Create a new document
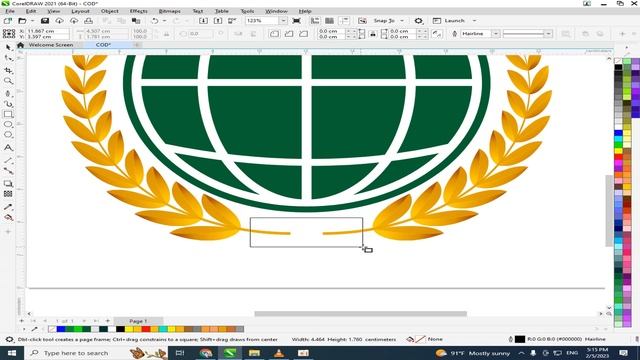This screenshot has height=360, width=640. (x=7, y=21)
